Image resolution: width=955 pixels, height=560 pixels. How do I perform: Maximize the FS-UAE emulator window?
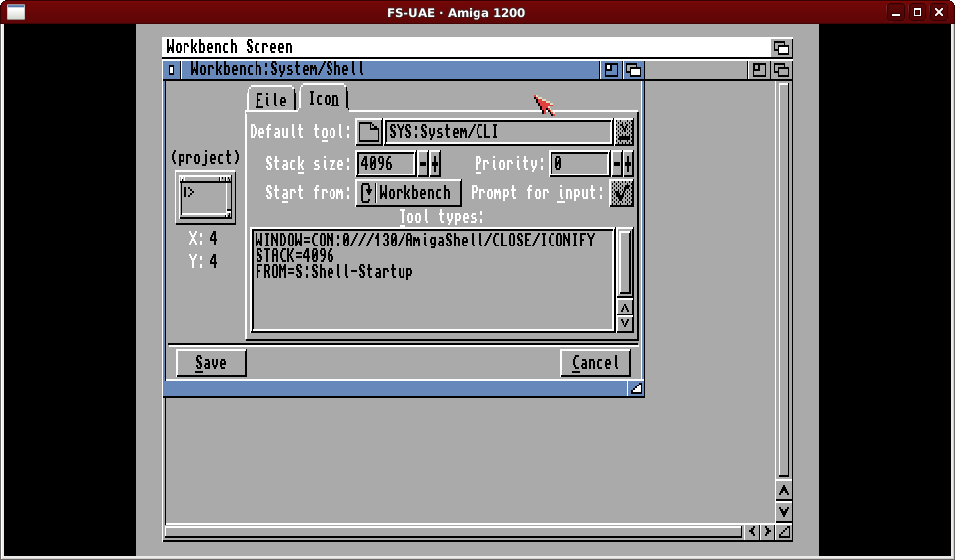[x=918, y=12]
